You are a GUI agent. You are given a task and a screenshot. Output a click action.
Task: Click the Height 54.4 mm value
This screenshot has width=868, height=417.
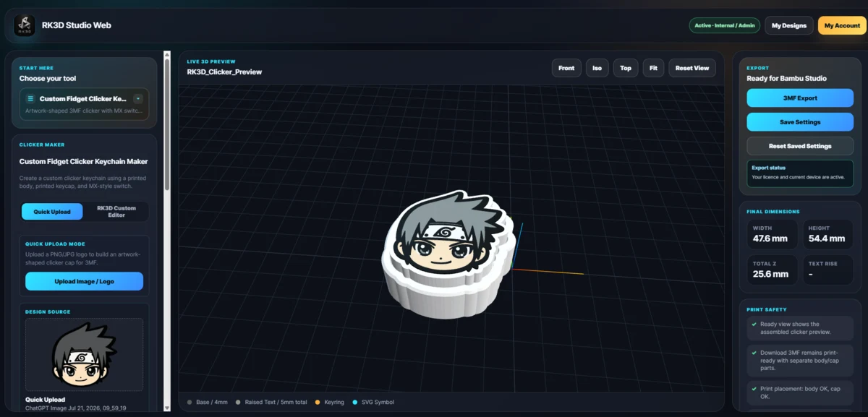click(x=827, y=238)
